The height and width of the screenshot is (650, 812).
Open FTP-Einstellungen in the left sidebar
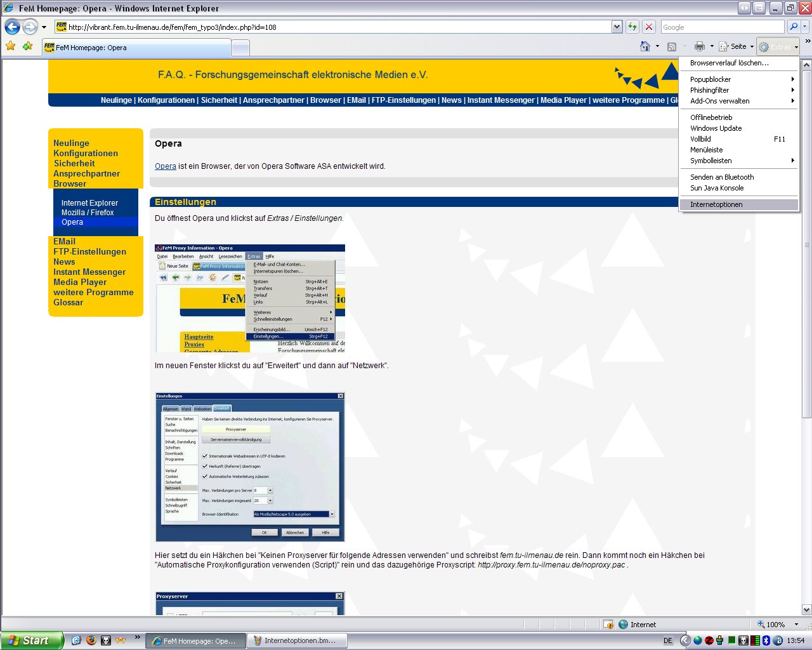pos(89,252)
